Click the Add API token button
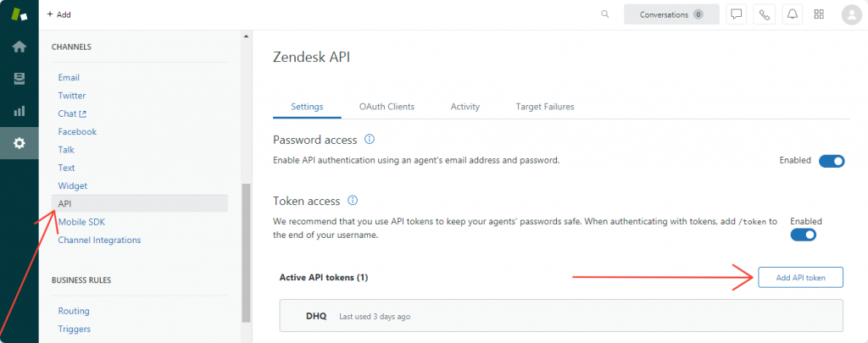This screenshot has width=868, height=343. (x=800, y=277)
